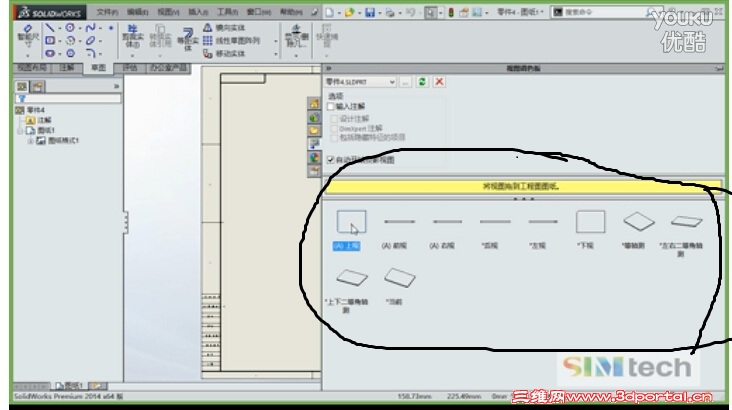The image size is (732, 410).
Task: Open the 插入 Insert menu
Action: coord(198,12)
